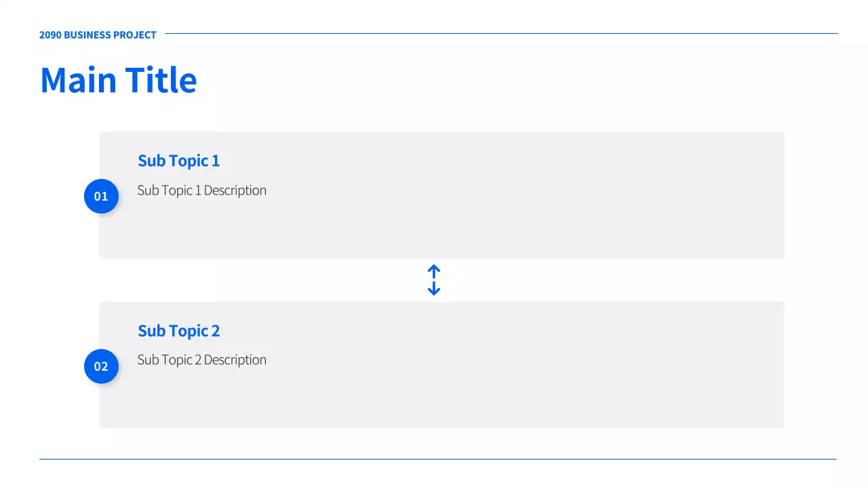
Task: Click the Sub Topic 2 Description text
Action: coord(201,360)
